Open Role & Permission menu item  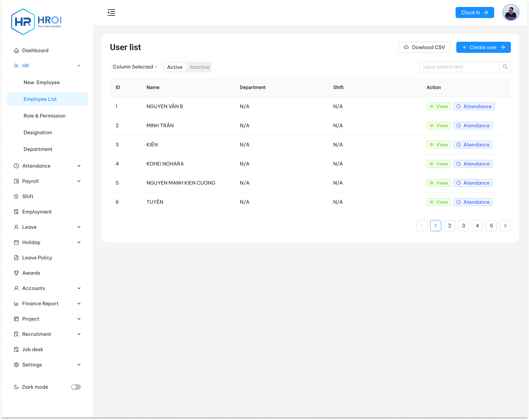pyautogui.click(x=44, y=116)
